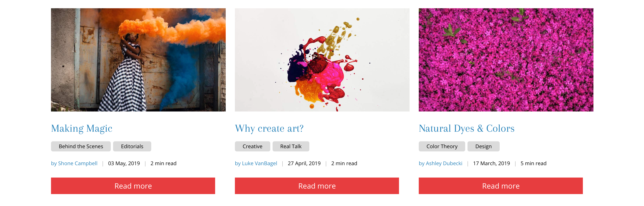
Task: Open Luke VanBagel's author link
Action: click(256, 163)
